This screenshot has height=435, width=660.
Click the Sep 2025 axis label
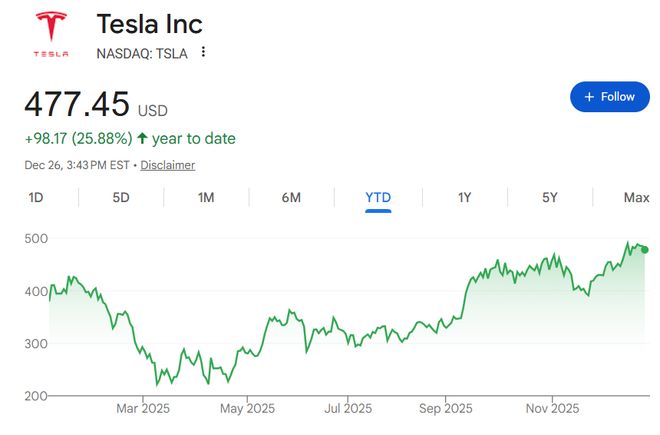pos(445,408)
